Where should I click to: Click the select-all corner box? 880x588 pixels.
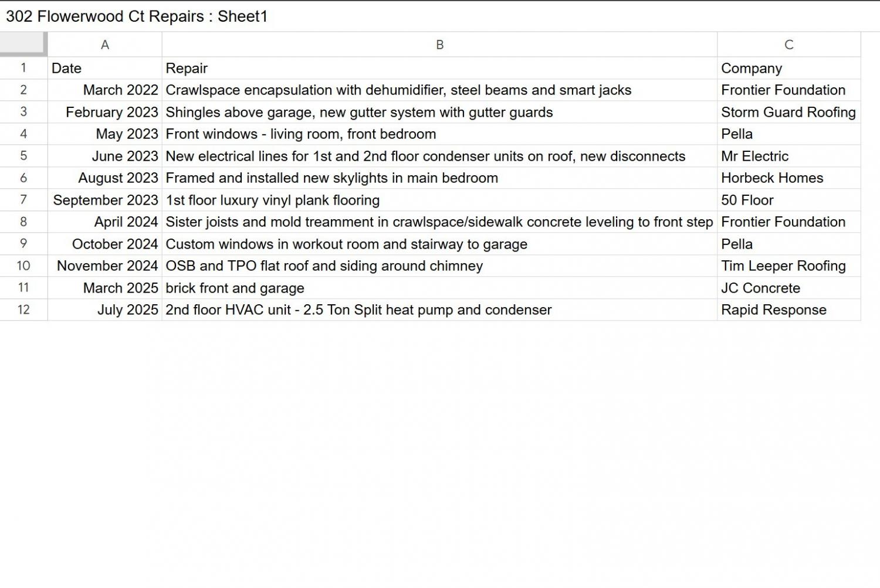click(23, 44)
